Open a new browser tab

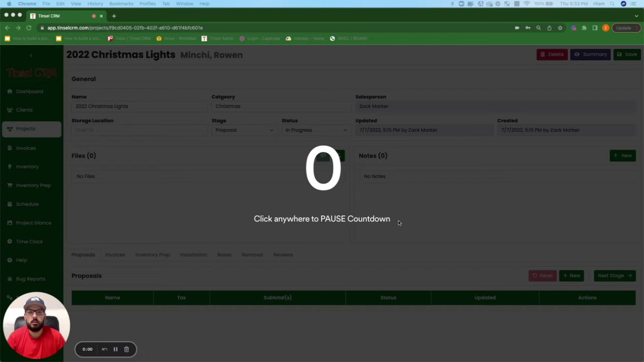click(x=114, y=16)
